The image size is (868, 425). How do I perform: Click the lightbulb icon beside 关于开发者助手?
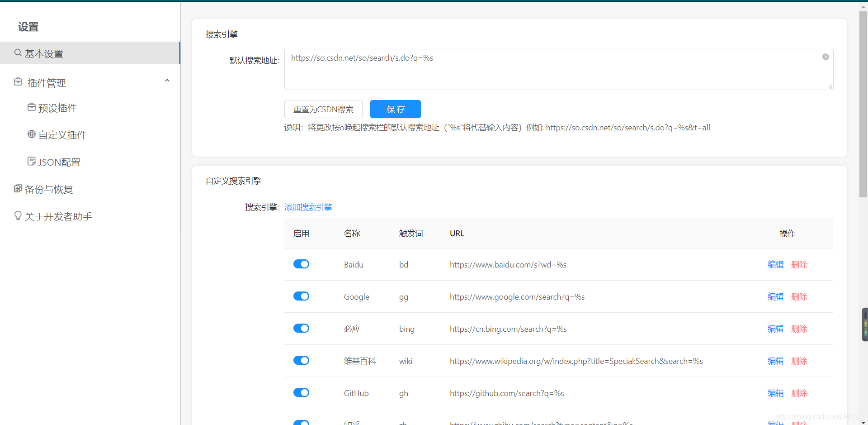(x=18, y=215)
